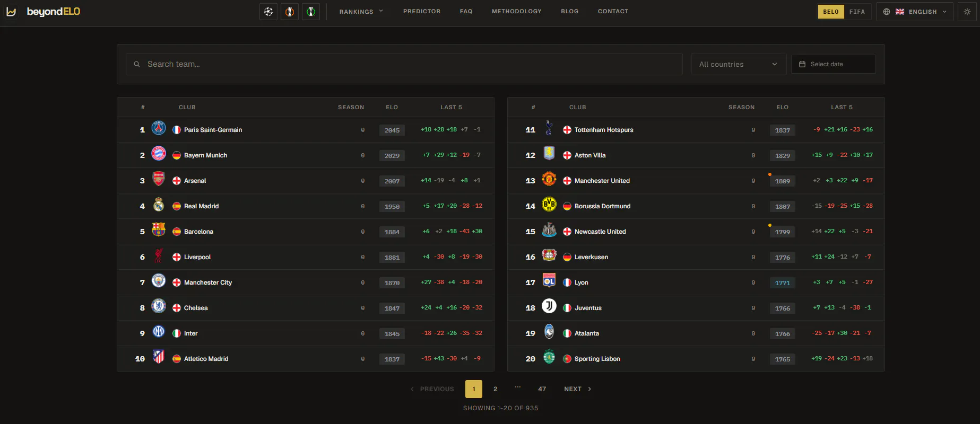Open the Contact page
Image resolution: width=980 pixels, height=424 pixels.
613,11
